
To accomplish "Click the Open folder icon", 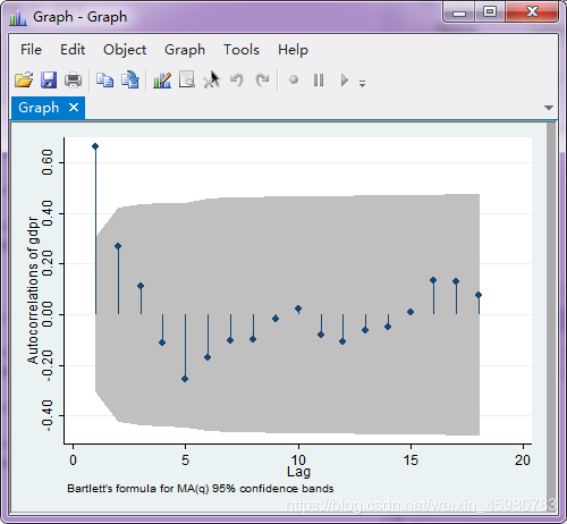I will click(24, 80).
